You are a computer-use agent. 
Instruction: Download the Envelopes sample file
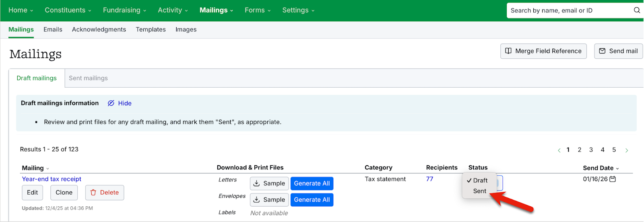269,200
